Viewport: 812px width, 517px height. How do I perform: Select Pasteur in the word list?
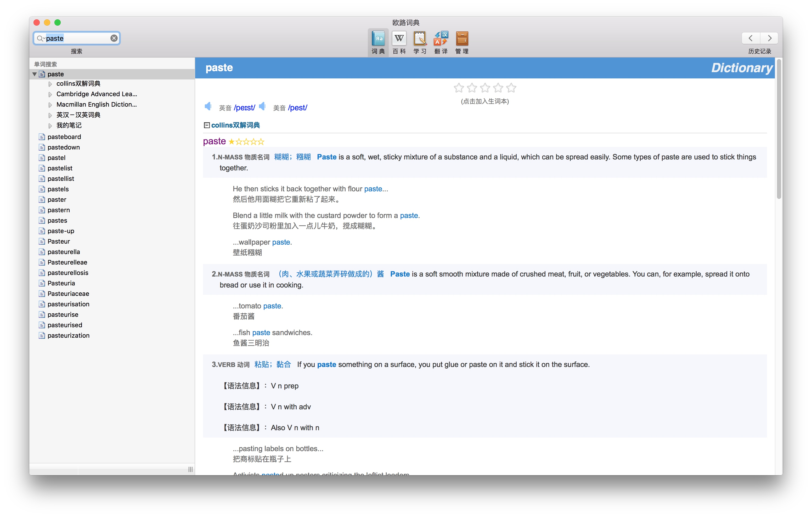(59, 241)
